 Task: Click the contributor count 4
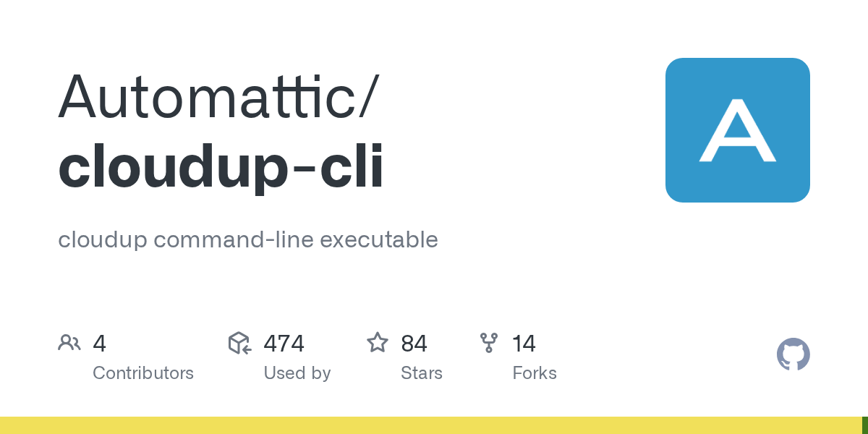[x=100, y=344]
